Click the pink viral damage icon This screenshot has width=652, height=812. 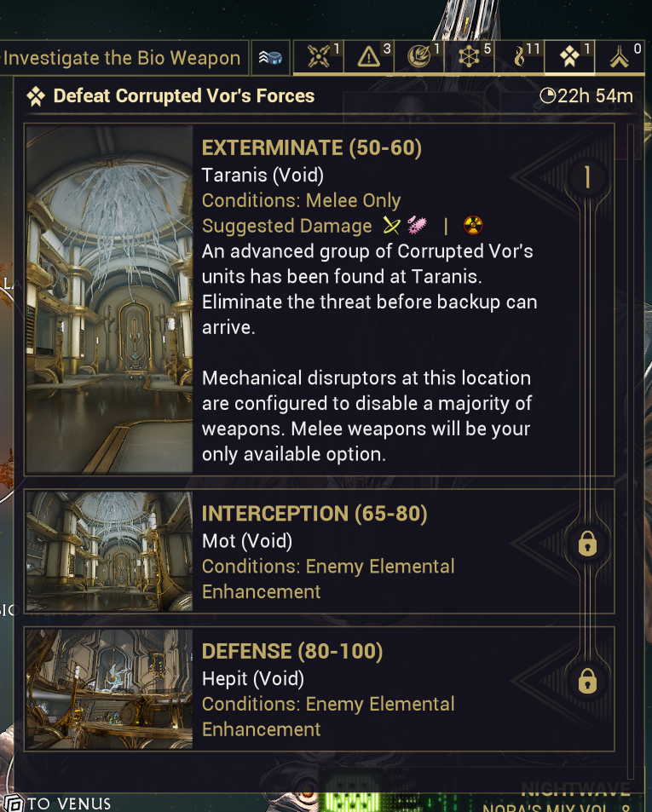pos(415,225)
